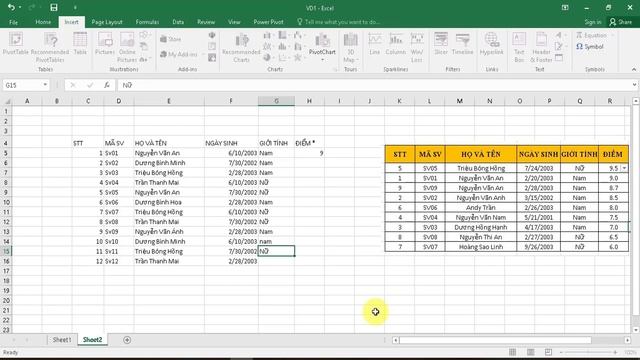Click the formula bar input
Image resolution: width=640 pixels, height=360 pixels.
pyautogui.click(x=375, y=85)
